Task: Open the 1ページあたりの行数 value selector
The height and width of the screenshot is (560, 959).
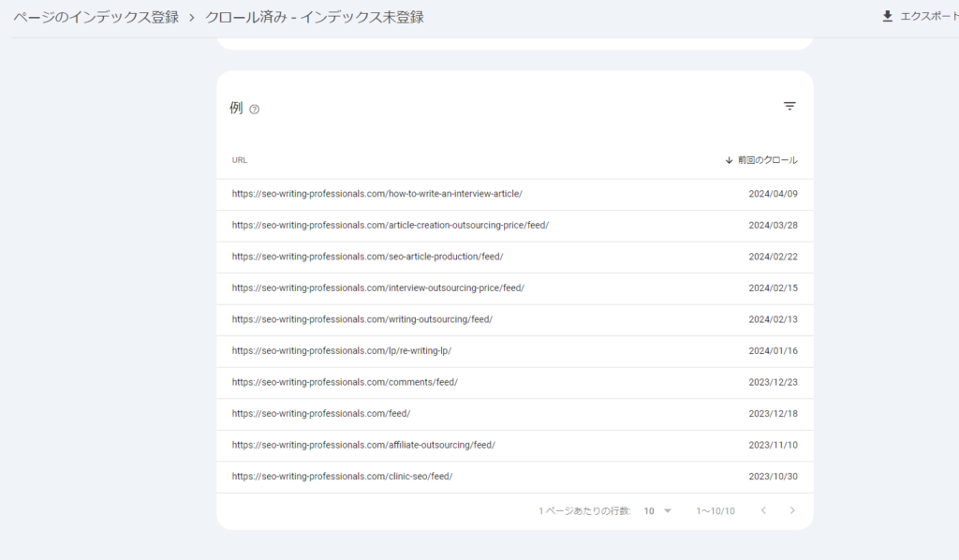Action: (657, 510)
